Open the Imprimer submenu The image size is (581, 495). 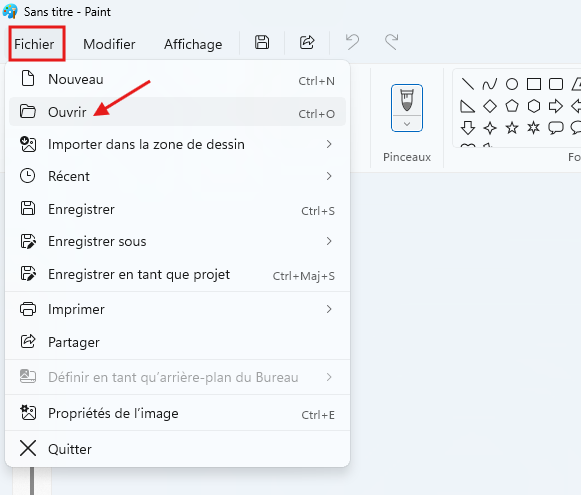(x=177, y=309)
